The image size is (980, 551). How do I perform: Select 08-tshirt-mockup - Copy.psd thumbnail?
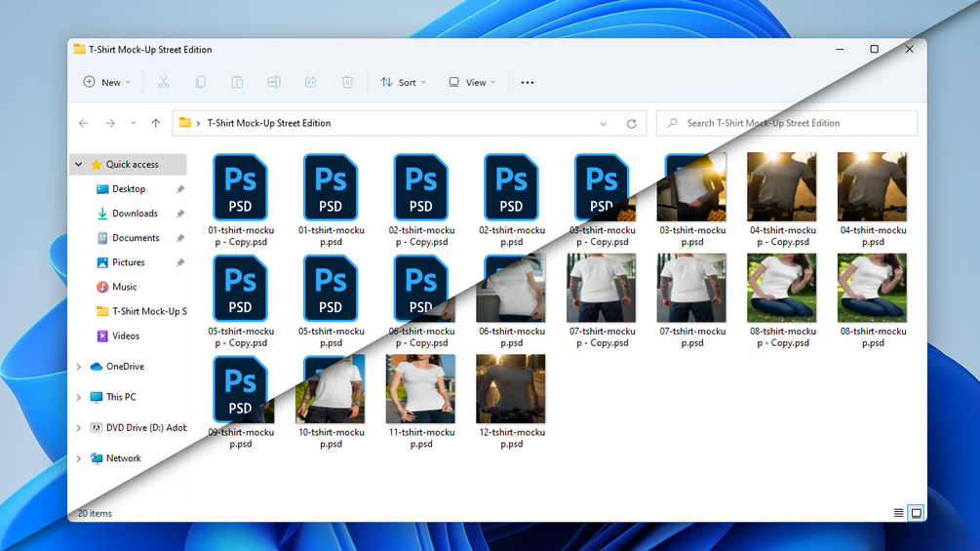pyautogui.click(x=782, y=288)
